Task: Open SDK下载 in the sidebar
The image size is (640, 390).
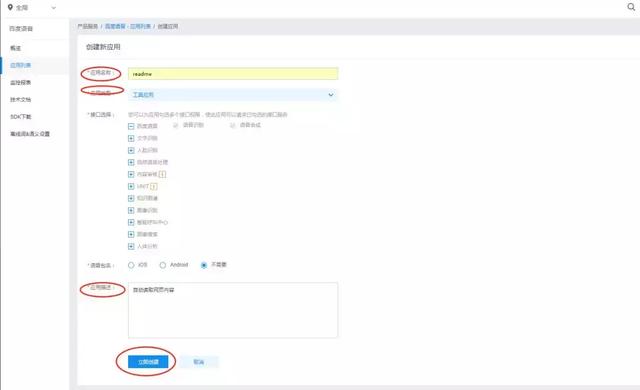Action: 21,117
